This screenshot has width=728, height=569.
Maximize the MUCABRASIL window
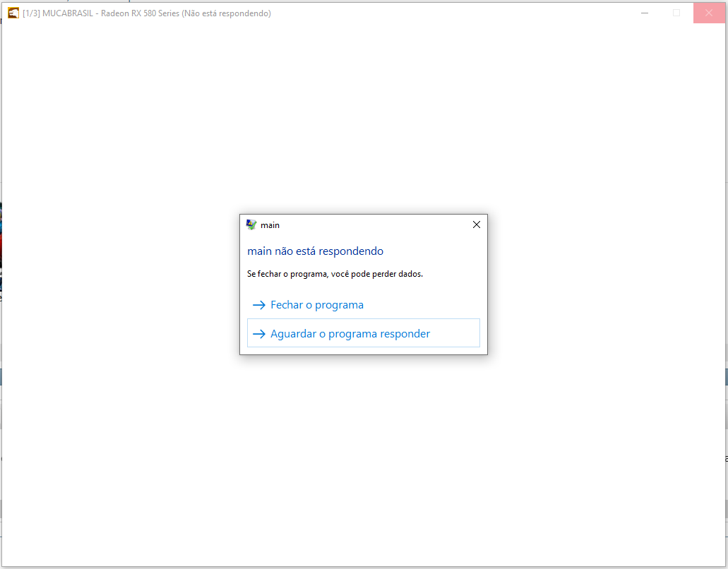(x=676, y=13)
